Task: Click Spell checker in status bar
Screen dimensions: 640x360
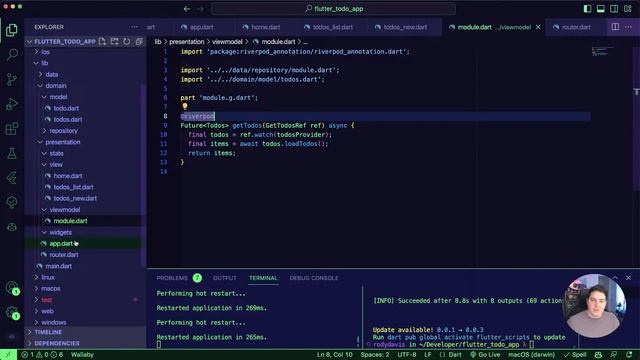Action: [x=575, y=355]
